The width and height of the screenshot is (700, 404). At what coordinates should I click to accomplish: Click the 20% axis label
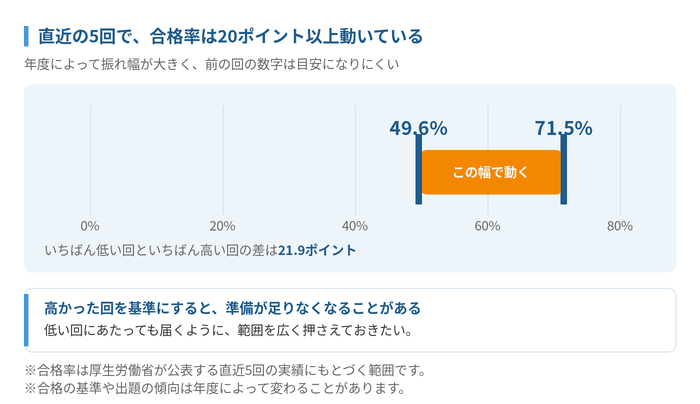[222, 226]
